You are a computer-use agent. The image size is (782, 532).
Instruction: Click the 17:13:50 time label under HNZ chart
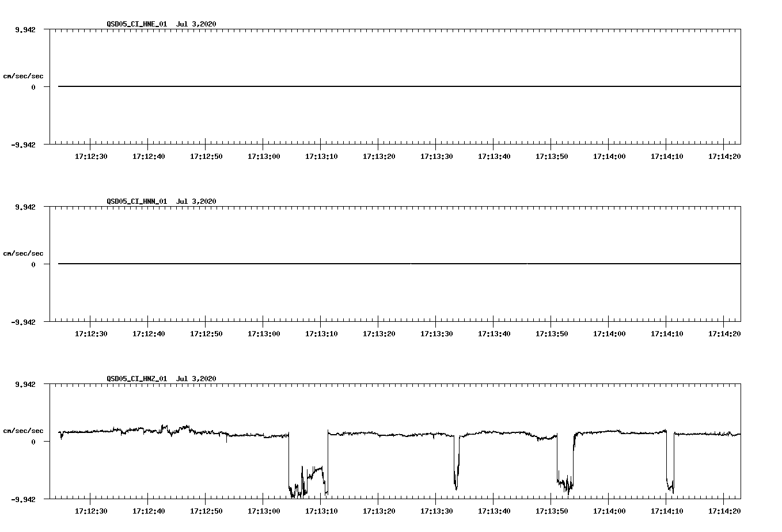coord(552,511)
